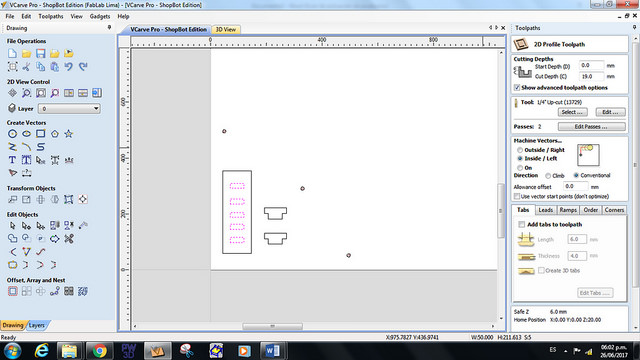Screen dimensions: 640x360
Task: Toggle Show advanced toolpath options checkbox
Action: [x=517, y=88]
